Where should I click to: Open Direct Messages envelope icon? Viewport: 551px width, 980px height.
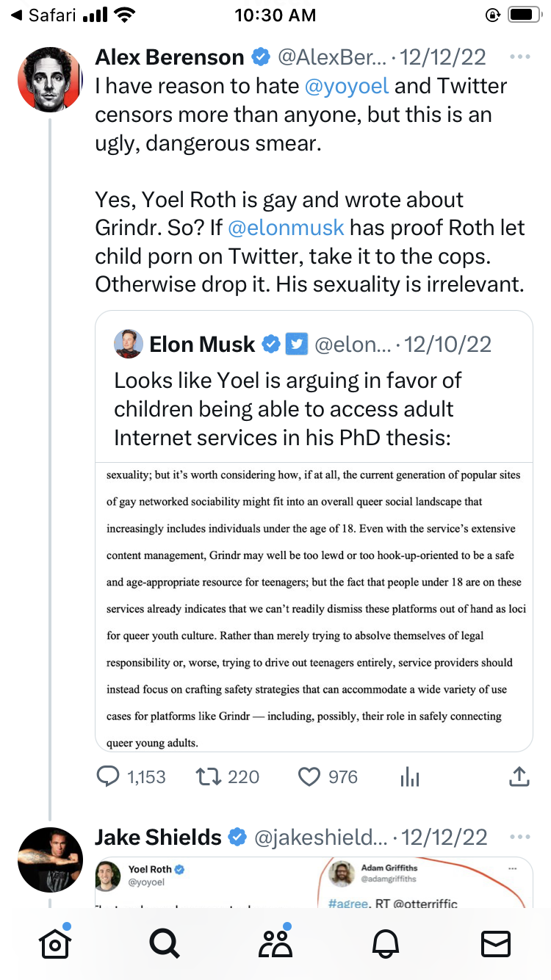point(496,944)
